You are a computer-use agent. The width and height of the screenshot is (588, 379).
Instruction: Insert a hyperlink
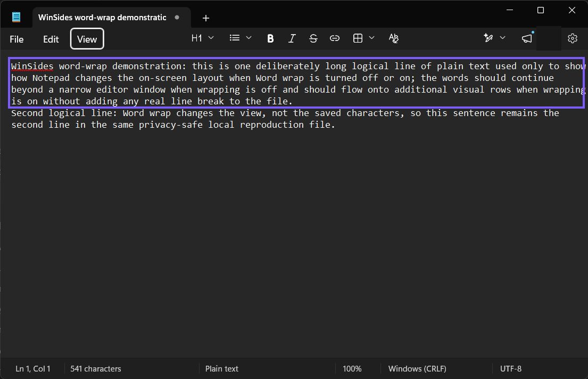[x=335, y=38]
